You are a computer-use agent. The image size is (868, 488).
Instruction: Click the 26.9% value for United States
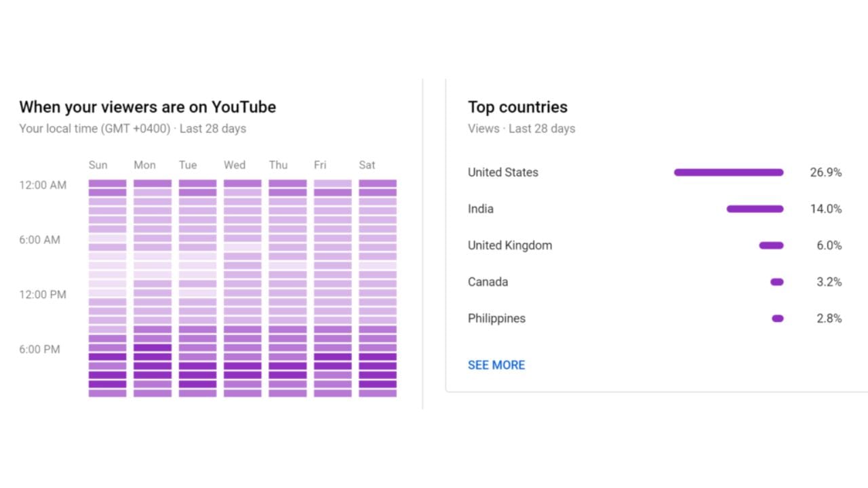825,172
